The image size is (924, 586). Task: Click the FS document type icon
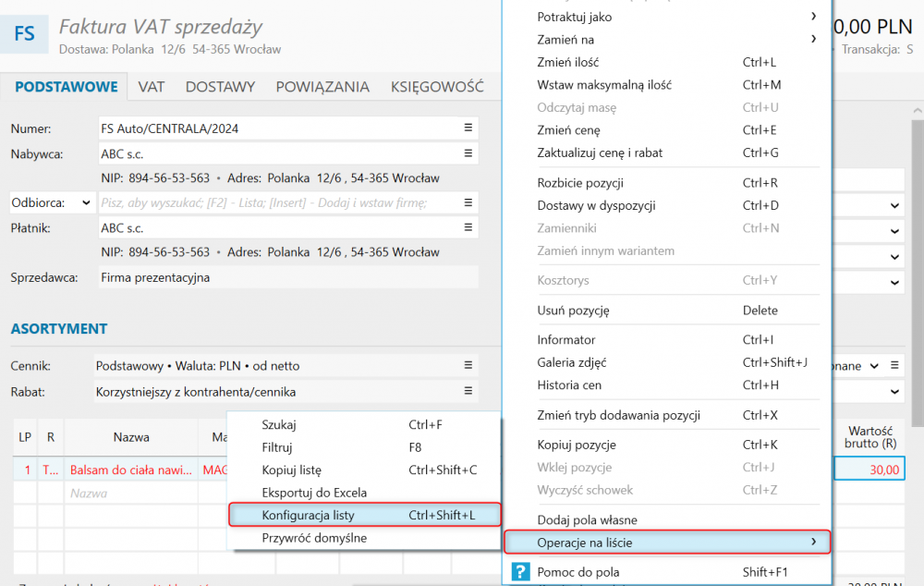[x=25, y=34]
